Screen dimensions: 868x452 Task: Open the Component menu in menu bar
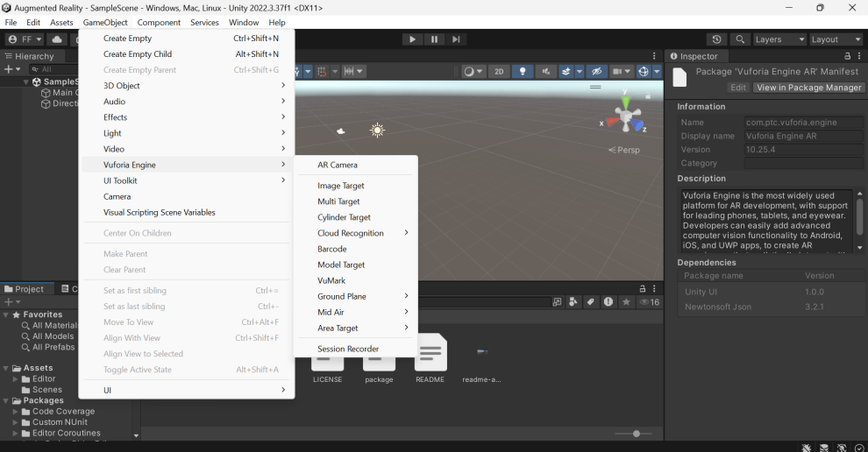coord(159,23)
